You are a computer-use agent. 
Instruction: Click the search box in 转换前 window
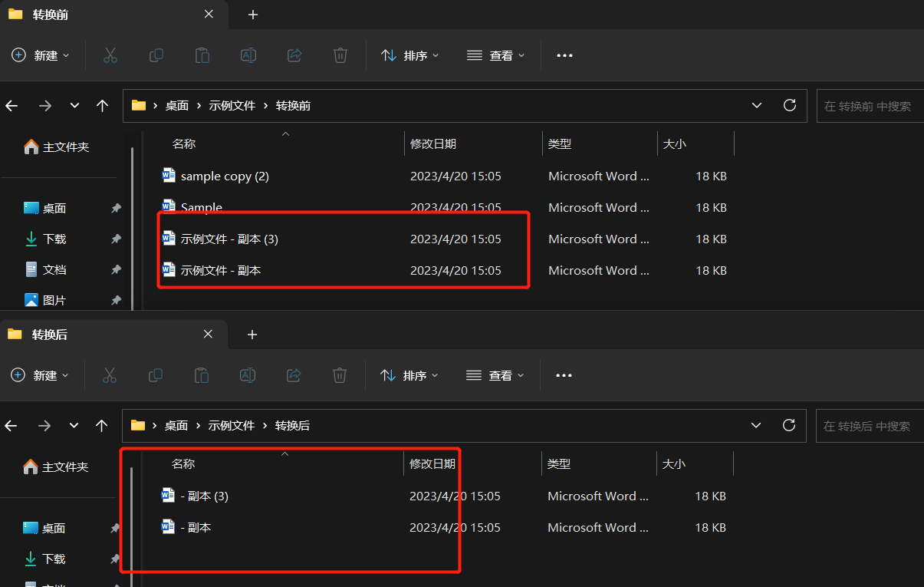868,106
